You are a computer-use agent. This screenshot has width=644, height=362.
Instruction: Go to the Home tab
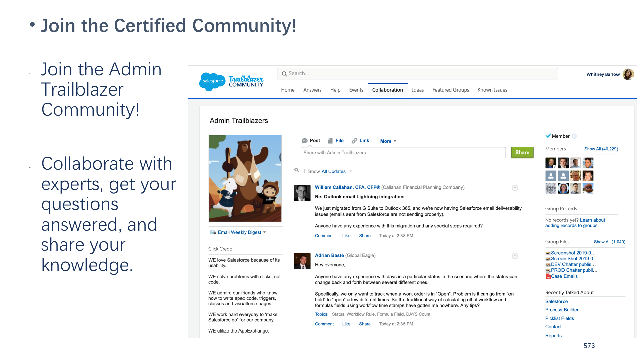pos(288,90)
